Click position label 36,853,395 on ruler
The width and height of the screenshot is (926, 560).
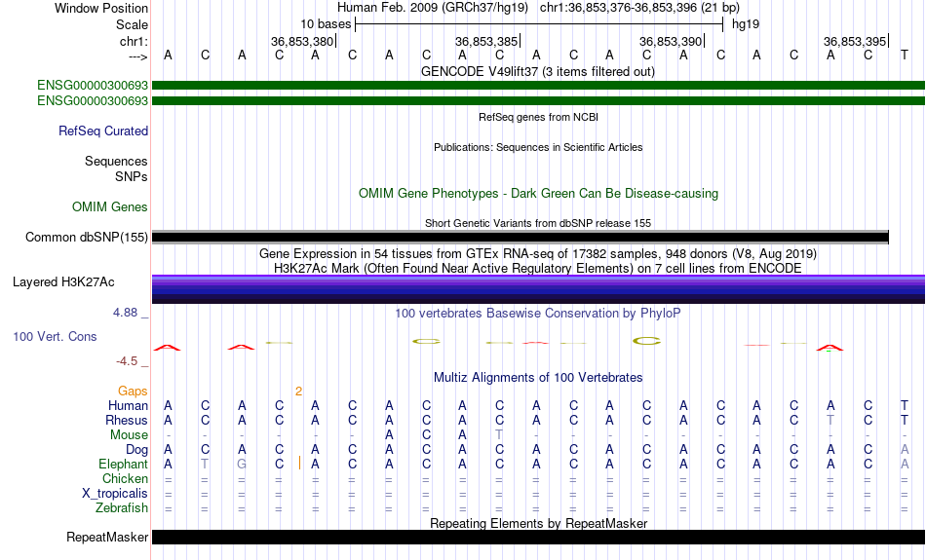[855, 41]
